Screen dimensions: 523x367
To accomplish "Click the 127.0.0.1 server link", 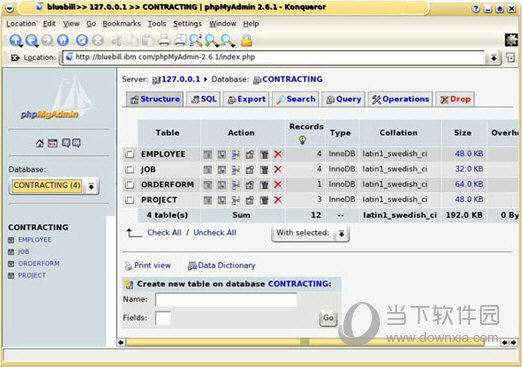I will point(180,79).
